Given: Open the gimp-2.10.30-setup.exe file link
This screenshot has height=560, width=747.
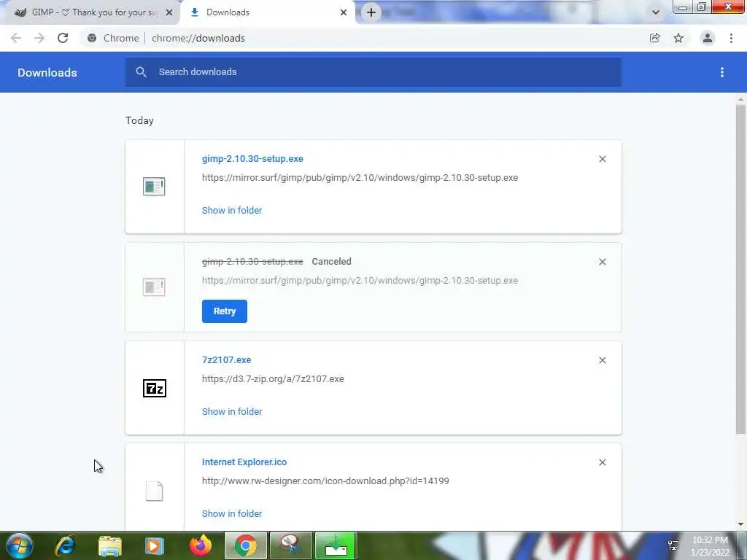Looking at the screenshot, I should [x=252, y=159].
